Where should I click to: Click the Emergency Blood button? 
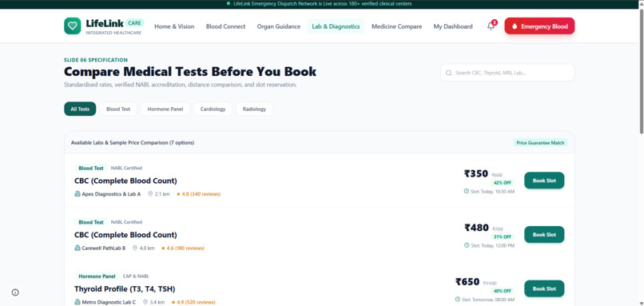[539, 26]
